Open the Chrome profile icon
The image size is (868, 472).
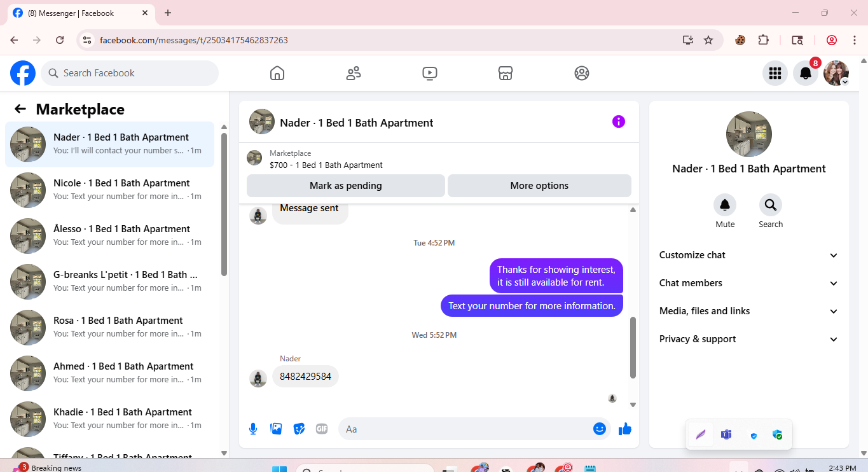tap(832, 40)
